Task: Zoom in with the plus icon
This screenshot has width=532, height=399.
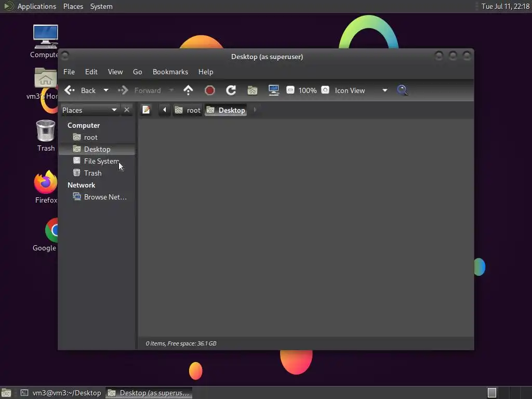Action: [325, 90]
